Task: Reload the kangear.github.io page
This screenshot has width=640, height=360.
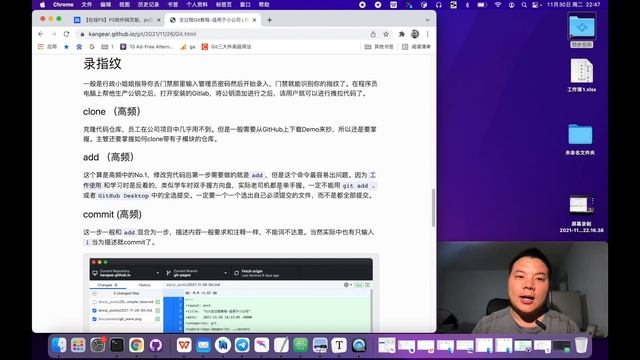Action: [x=67, y=34]
